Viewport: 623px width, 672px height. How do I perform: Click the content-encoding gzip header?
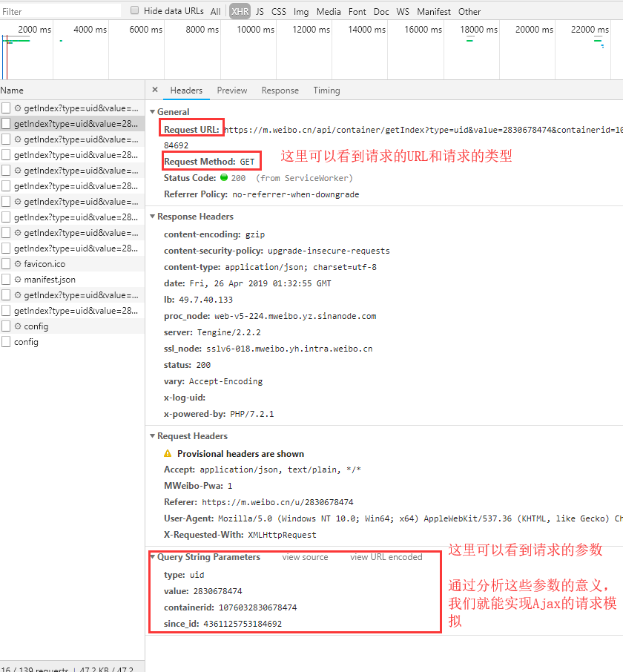tap(214, 234)
